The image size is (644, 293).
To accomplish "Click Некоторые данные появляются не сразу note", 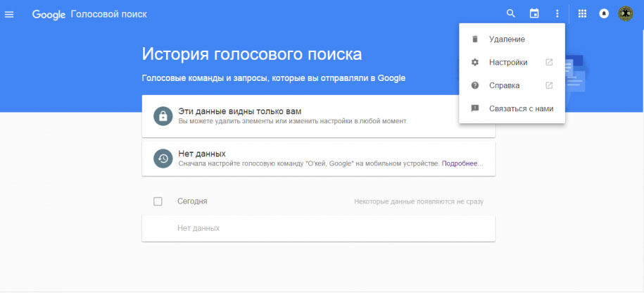I will (x=419, y=201).
